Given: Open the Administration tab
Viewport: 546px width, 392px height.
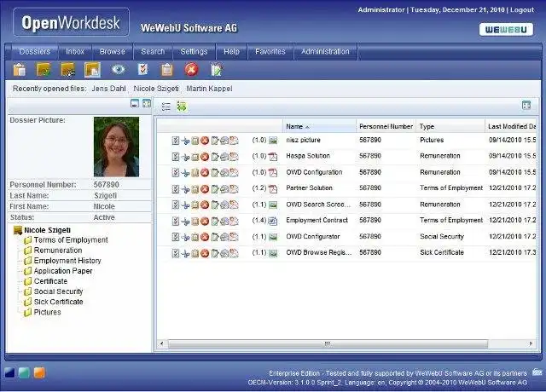Looking at the screenshot, I should (325, 51).
